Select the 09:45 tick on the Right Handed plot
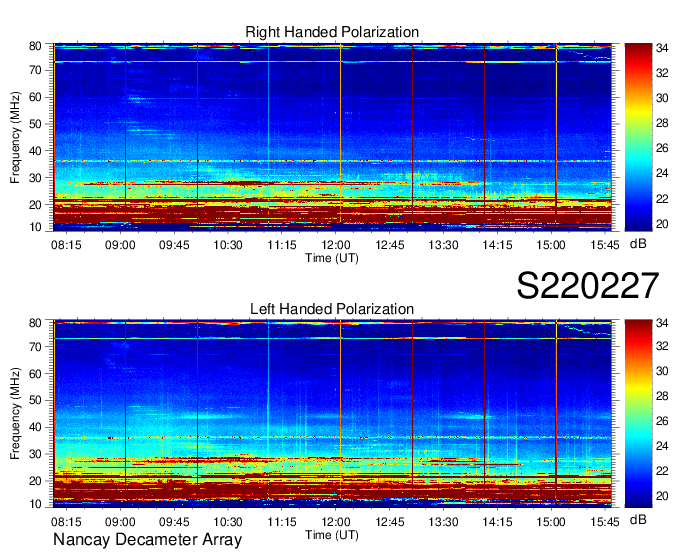This screenshot has width=680, height=552. coord(174,245)
